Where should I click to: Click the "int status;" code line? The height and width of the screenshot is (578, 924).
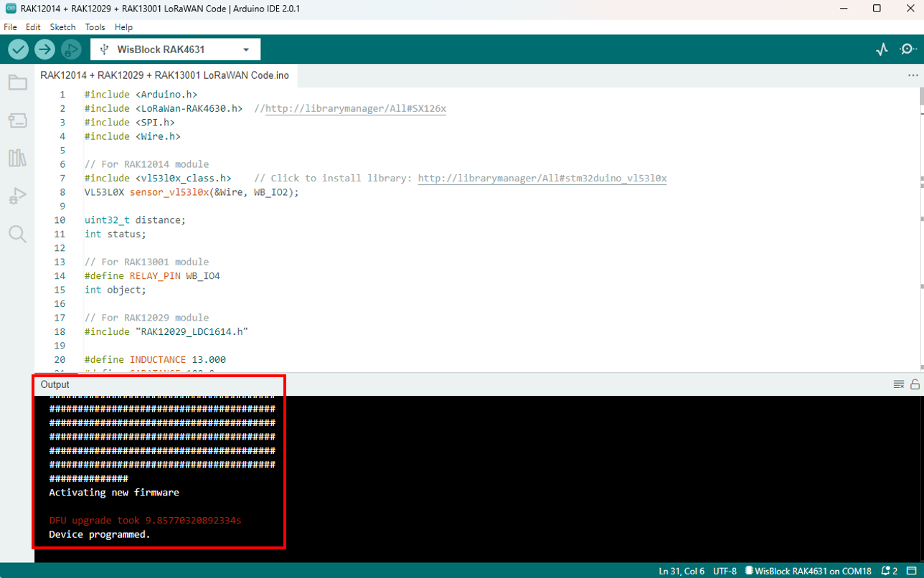click(x=115, y=234)
